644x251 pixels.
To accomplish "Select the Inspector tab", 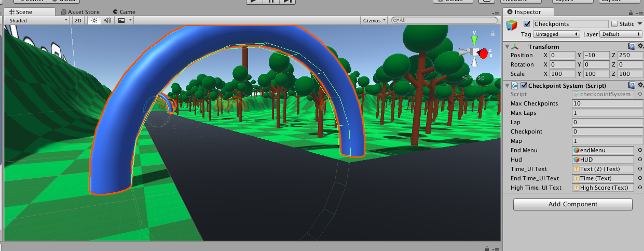I will pyautogui.click(x=528, y=11).
